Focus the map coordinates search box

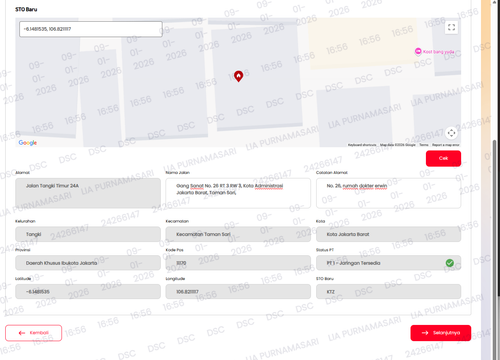(x=91, y=29)
